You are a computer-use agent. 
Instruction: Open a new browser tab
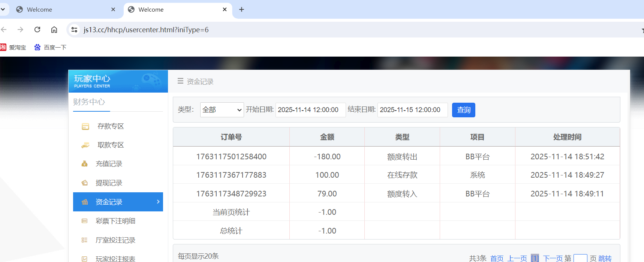[241, 9]
